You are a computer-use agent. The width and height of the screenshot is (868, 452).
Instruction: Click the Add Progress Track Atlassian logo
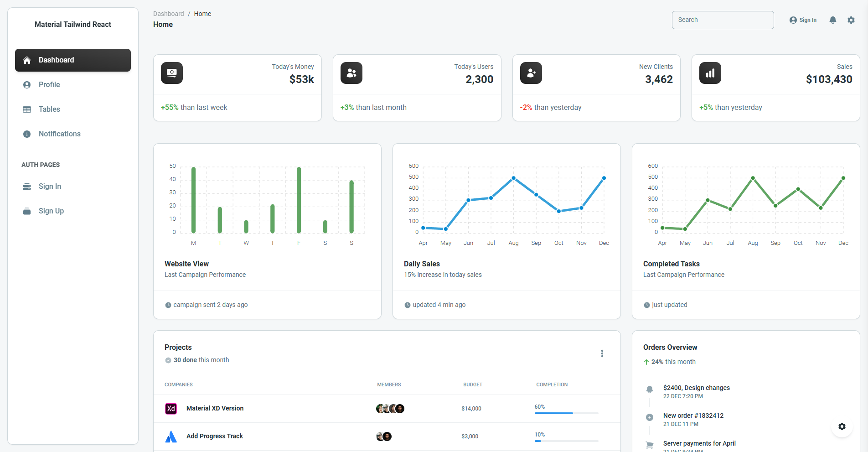[x=171, y=436]
